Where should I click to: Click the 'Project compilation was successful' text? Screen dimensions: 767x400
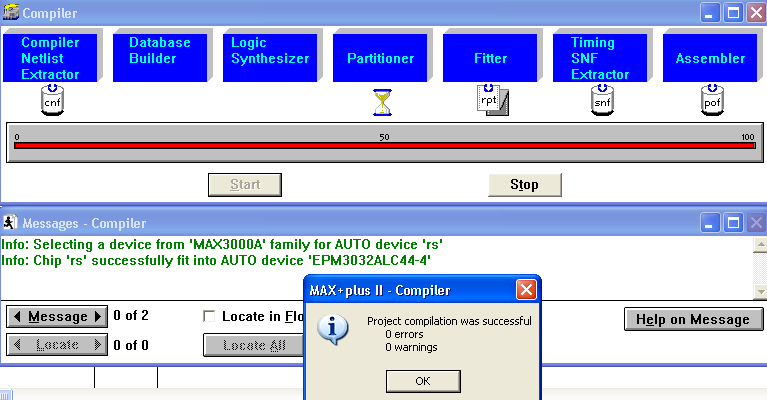pos(449,321)
